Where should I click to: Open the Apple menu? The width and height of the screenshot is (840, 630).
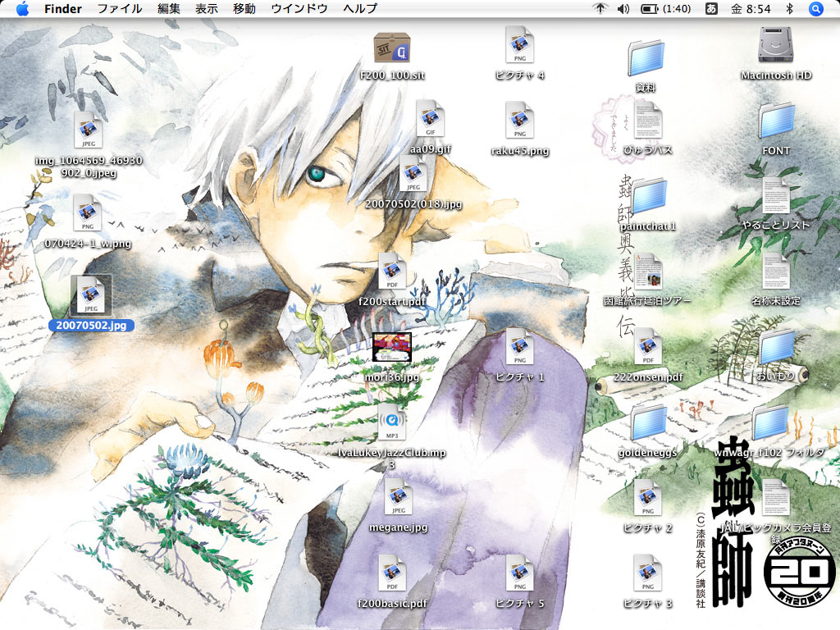[22, 8]
